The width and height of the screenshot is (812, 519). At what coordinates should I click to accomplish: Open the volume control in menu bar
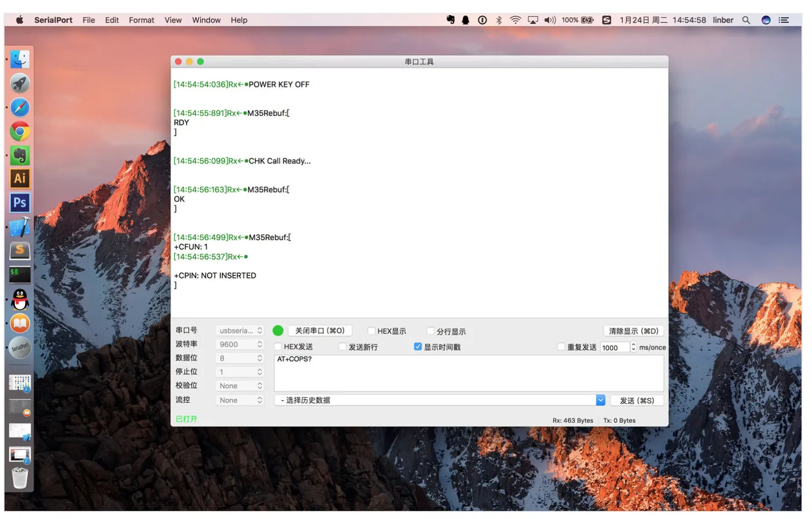(550, 20)
